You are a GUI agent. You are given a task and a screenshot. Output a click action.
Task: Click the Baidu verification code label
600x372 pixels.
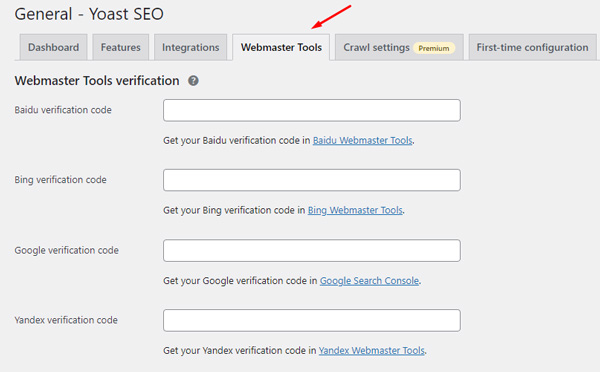coord(63,110)
